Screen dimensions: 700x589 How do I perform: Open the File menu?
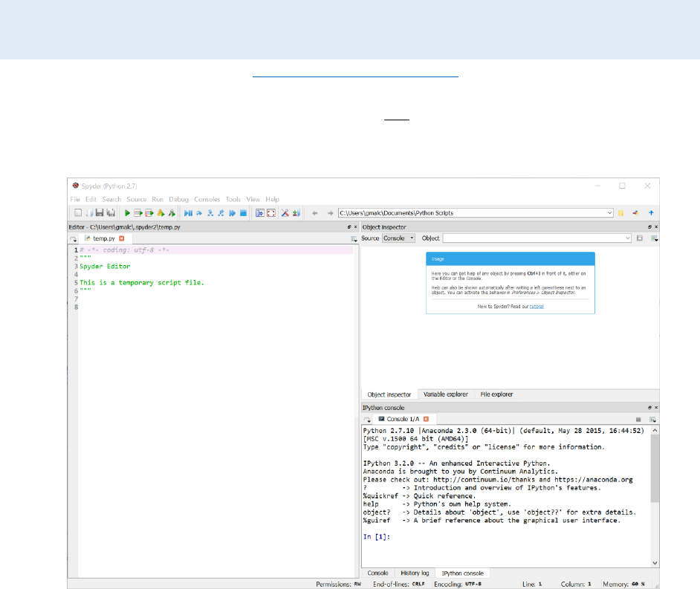point(75,200)
